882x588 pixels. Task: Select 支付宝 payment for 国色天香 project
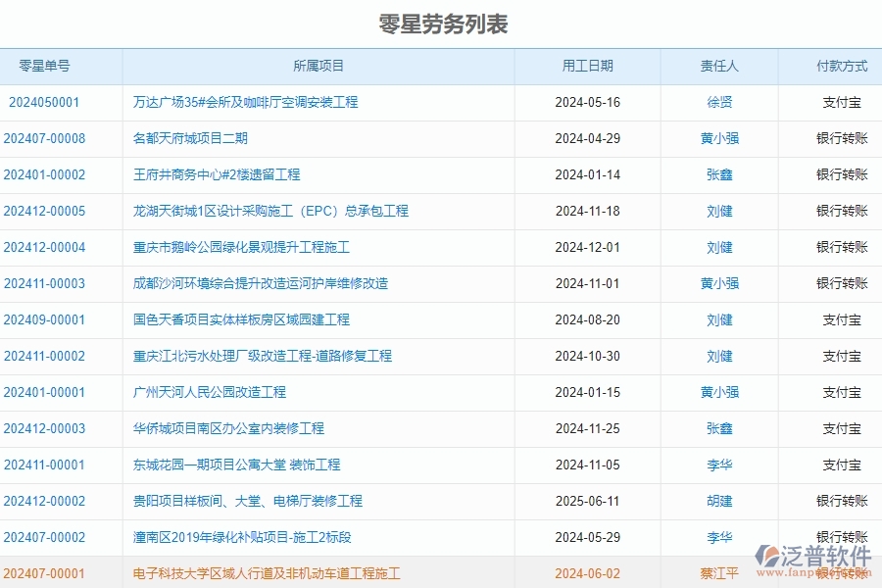841,319
